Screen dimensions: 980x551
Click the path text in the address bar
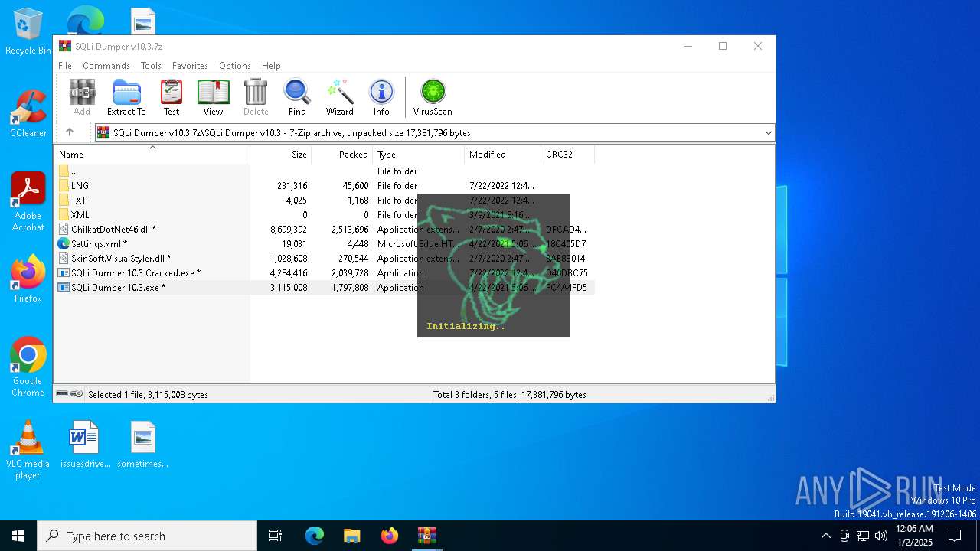(x=292, y=133)
